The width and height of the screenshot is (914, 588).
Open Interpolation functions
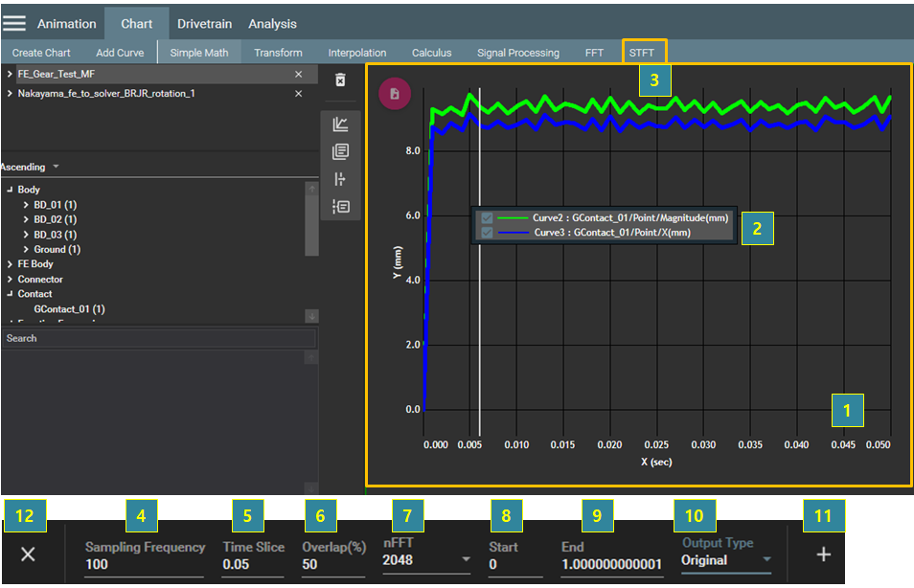(x=356, y=53)
